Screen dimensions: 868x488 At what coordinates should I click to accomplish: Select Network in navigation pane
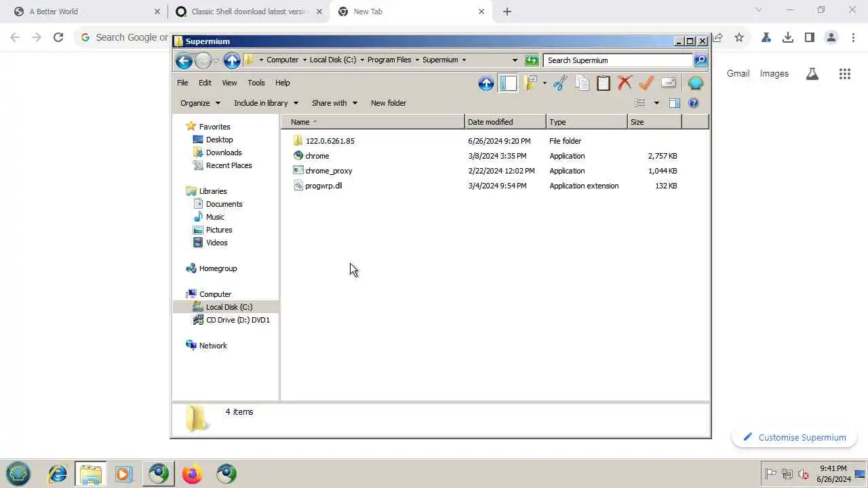(x=207, y=346)
